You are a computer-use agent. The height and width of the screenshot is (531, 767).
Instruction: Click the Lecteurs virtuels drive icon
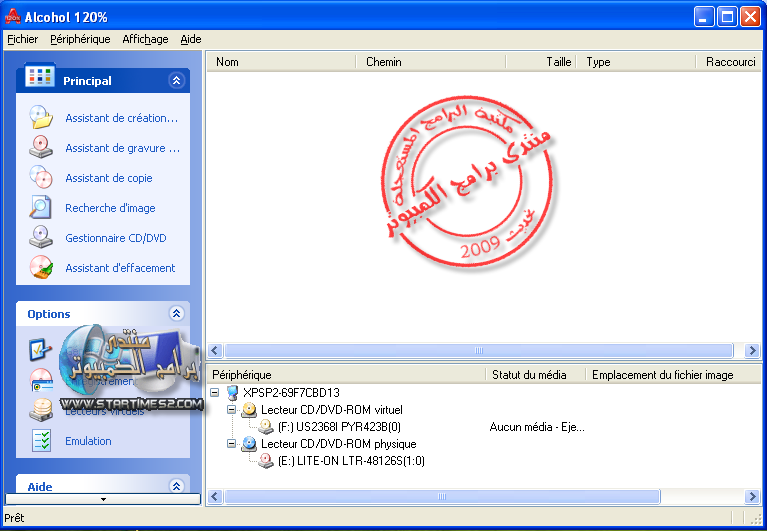pos(41,410)
